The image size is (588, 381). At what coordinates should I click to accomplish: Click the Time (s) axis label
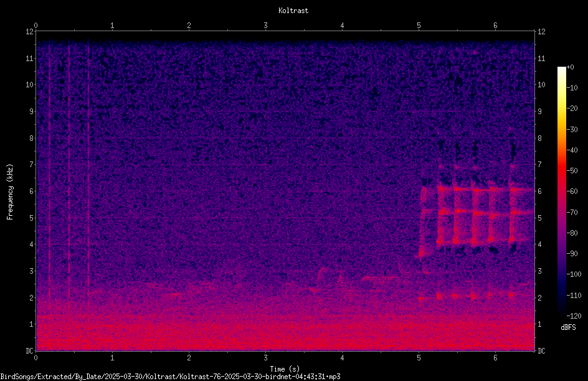coord(285,369)
